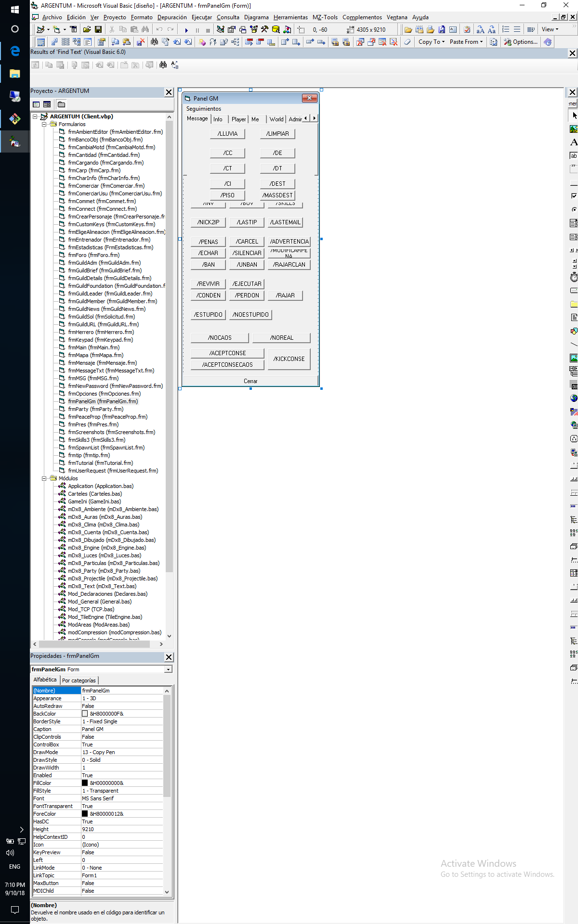Click right tab-scroll arrow in Panel GM
Viewport: 578px width, 924px height.
[x=314, y=118]
